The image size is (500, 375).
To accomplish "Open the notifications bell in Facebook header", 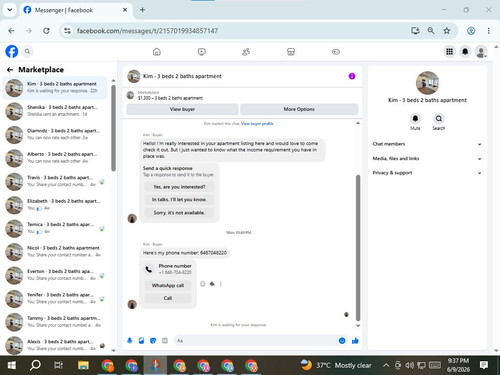I will [x=465, y=52].
